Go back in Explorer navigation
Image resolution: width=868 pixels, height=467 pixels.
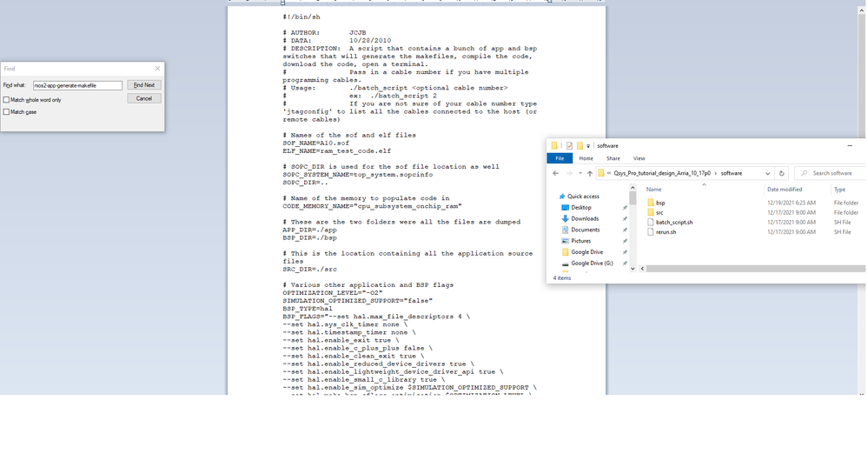pos(556,173)
